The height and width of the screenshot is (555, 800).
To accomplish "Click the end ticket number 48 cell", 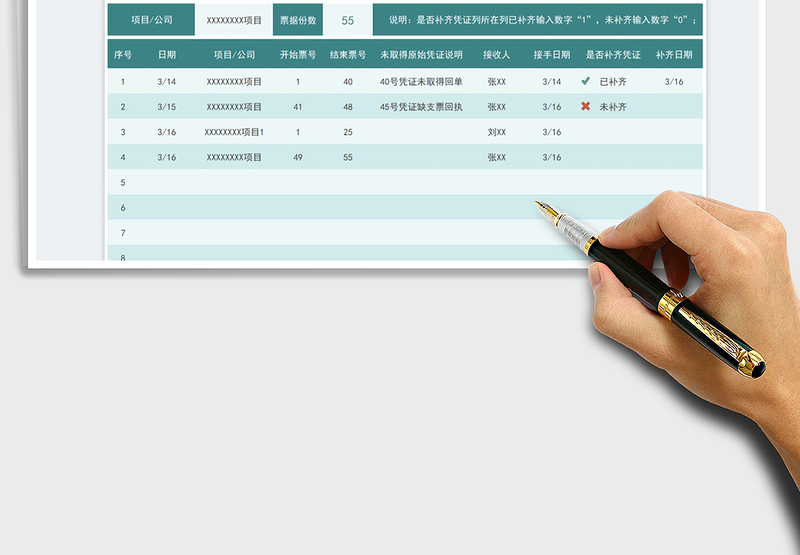I will pyautogui.click(x=348, y=107).
